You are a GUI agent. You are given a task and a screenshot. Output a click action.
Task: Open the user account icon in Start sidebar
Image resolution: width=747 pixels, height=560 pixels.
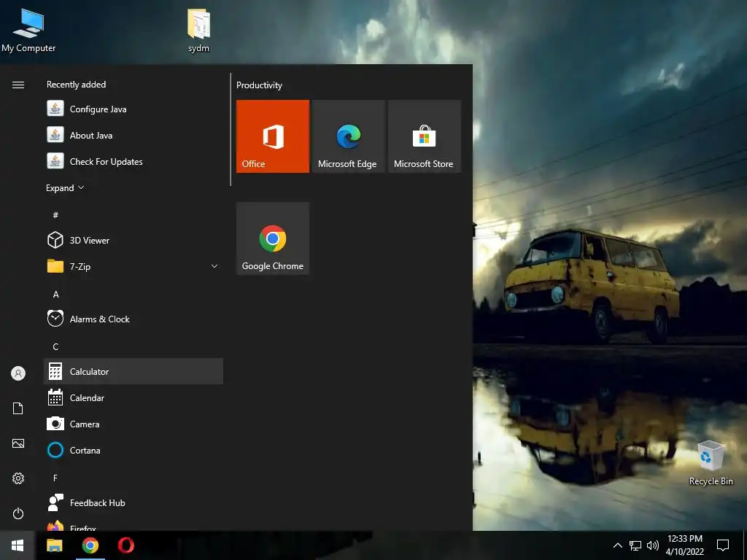coord(18,373)
